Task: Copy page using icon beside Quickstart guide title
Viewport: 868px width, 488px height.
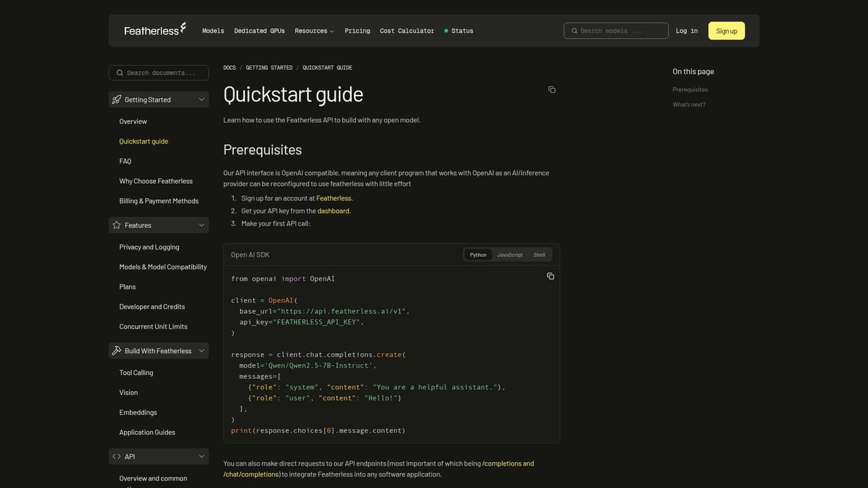Action: click(x=552, y=89)
